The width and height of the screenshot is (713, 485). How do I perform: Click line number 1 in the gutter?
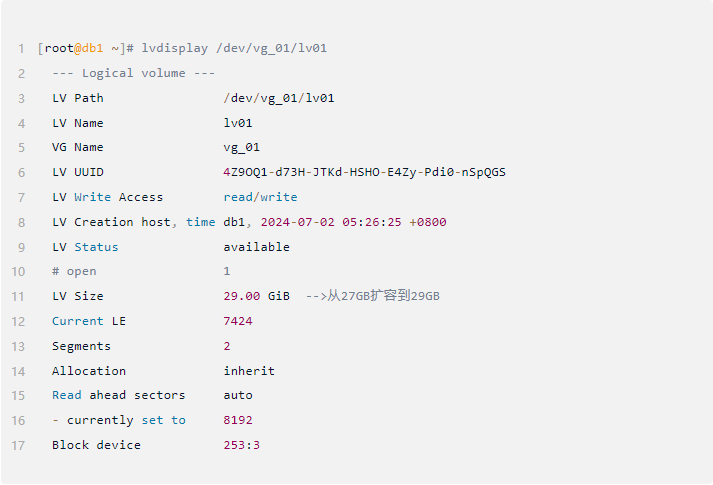click(21, 48)
